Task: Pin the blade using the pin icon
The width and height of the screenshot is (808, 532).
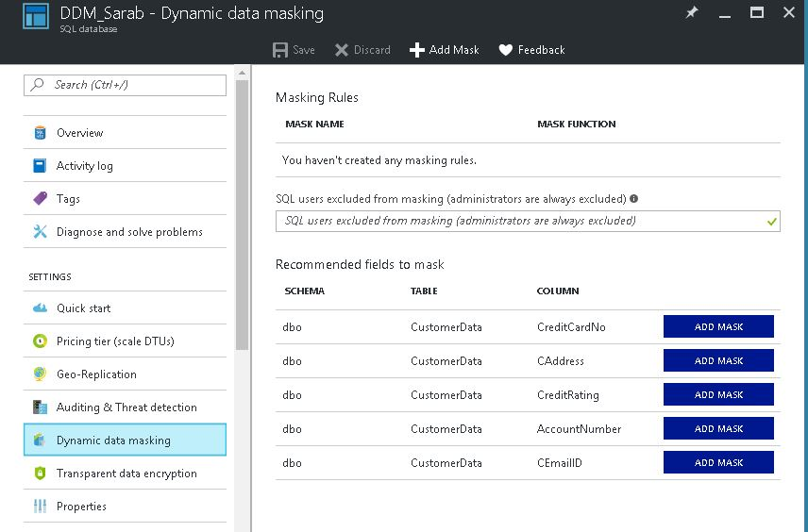Action: point(692,12)
